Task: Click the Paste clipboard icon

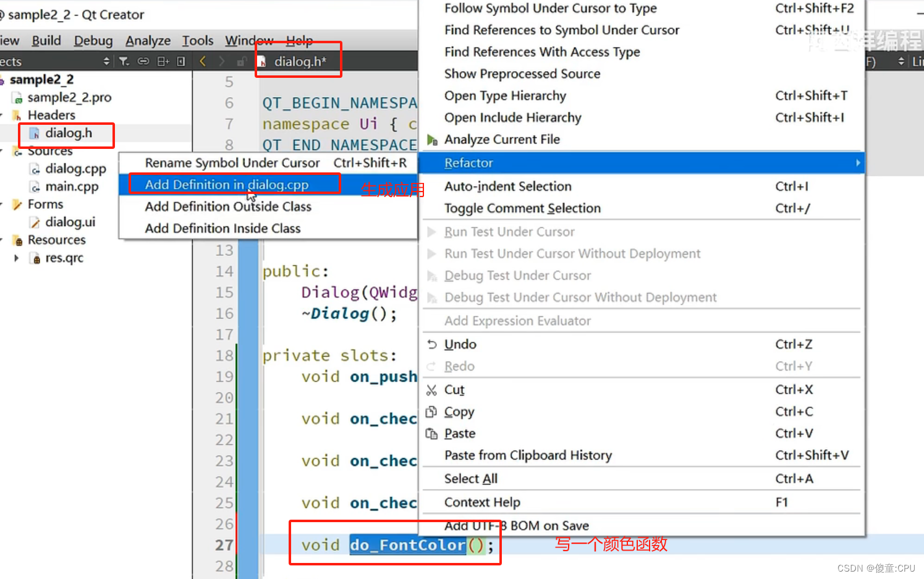Action: coord(431,434)
